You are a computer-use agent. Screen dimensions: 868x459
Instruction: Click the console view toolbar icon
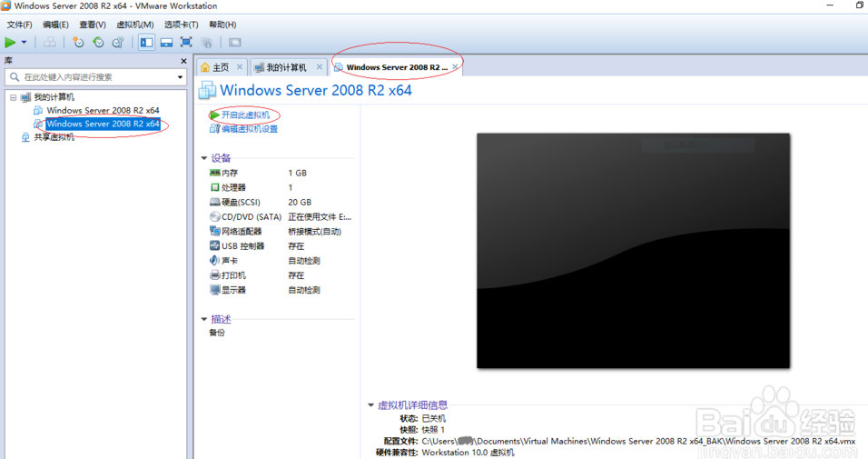[x=235, y=42]
